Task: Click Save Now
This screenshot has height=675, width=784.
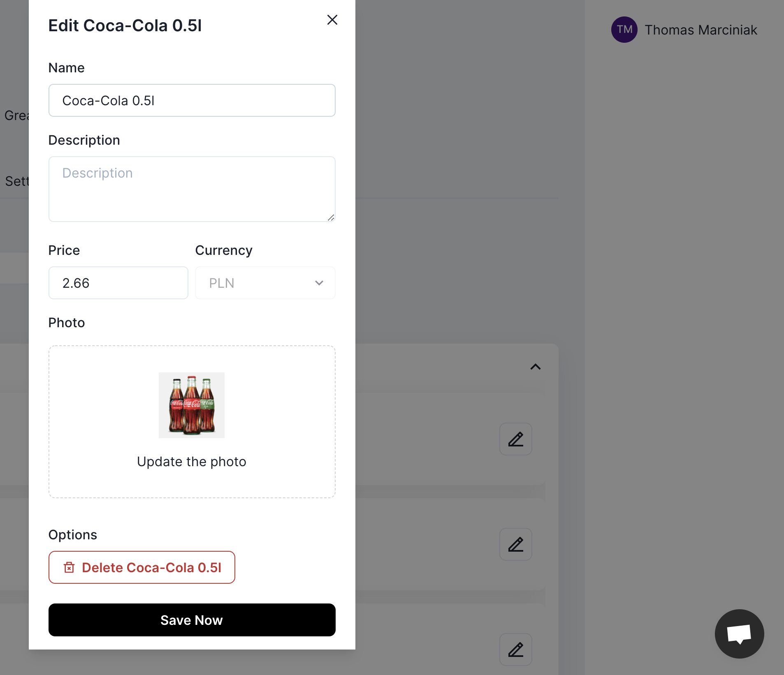Action: [191, 620]
